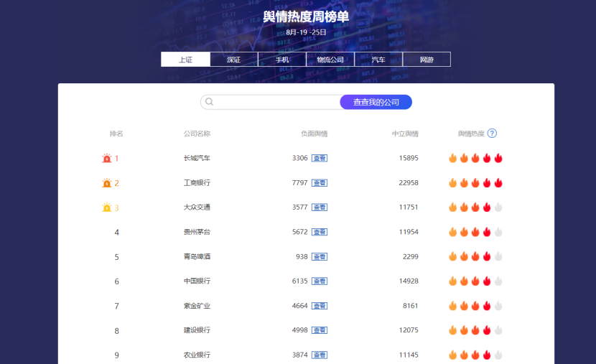Select the 上证 tab
Image resolution: width=596 pixels, height=364 pixels.
(185, 60)
